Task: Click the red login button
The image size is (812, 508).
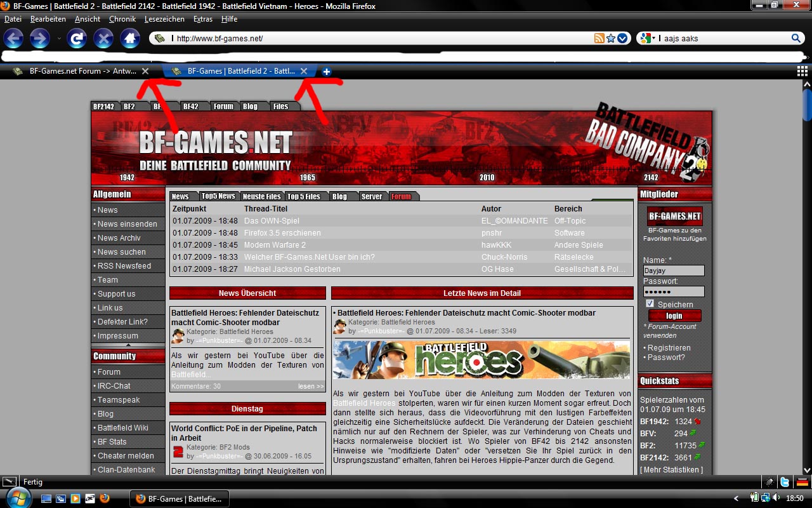Action: click(674, 316)
